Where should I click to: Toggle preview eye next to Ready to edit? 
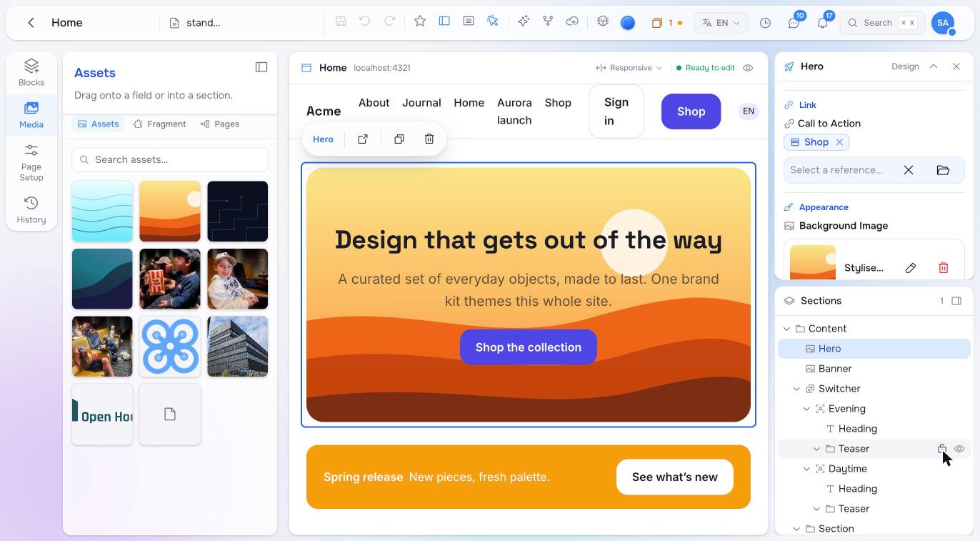point(748,68)
